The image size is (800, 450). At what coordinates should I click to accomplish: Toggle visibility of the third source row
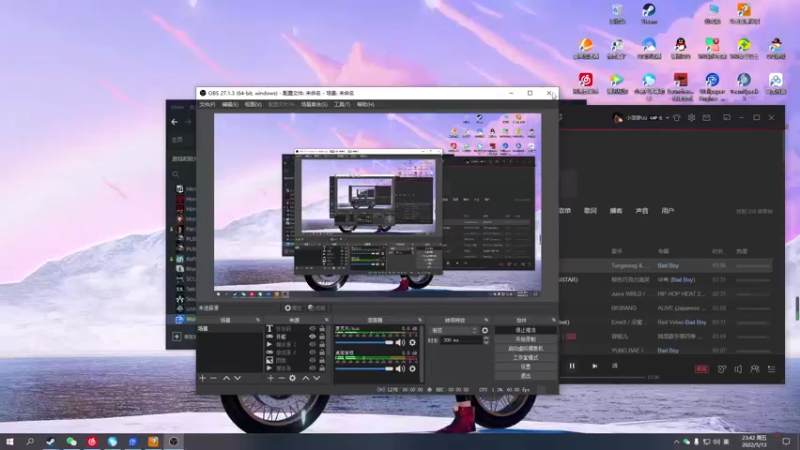click(312, 344)
